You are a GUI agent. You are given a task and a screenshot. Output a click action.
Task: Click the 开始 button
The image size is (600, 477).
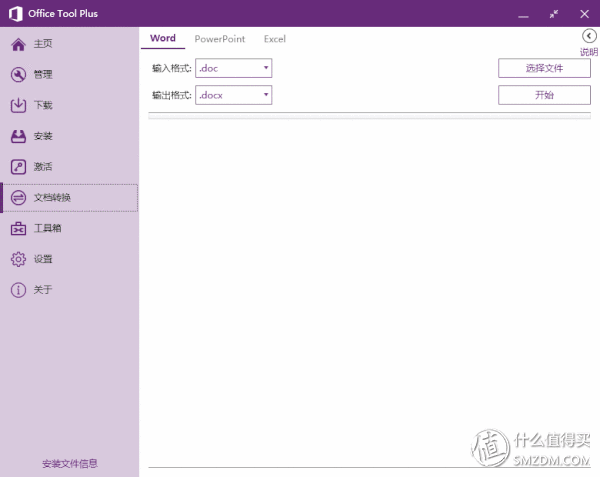[544, 95]
